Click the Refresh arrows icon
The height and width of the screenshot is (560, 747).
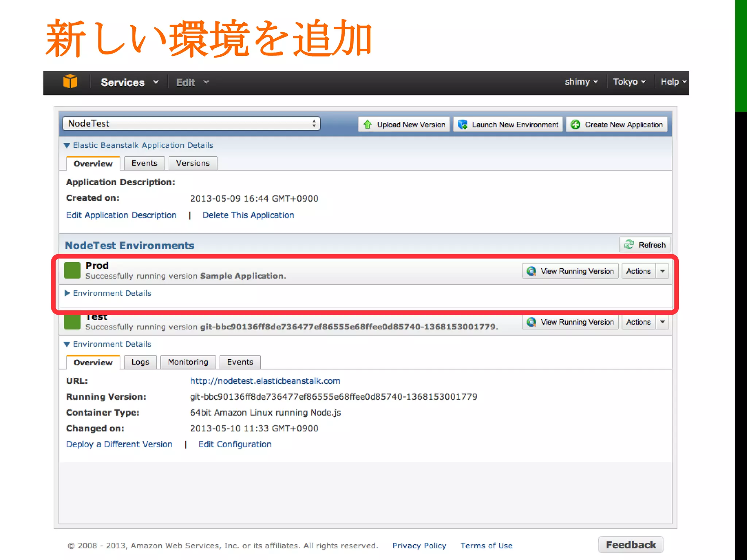[629, 245]
